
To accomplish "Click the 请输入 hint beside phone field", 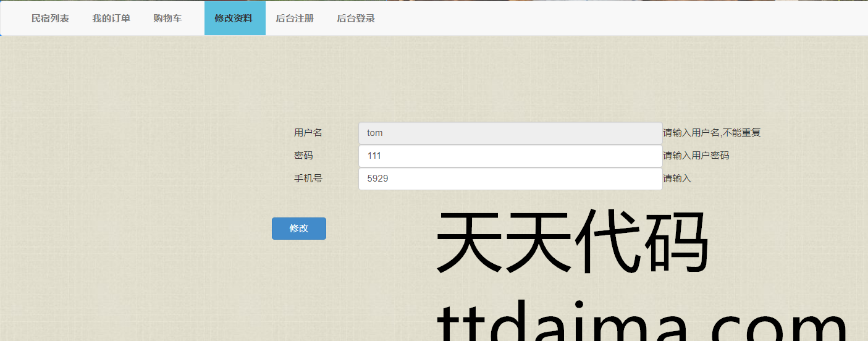I will click(677, 179).
